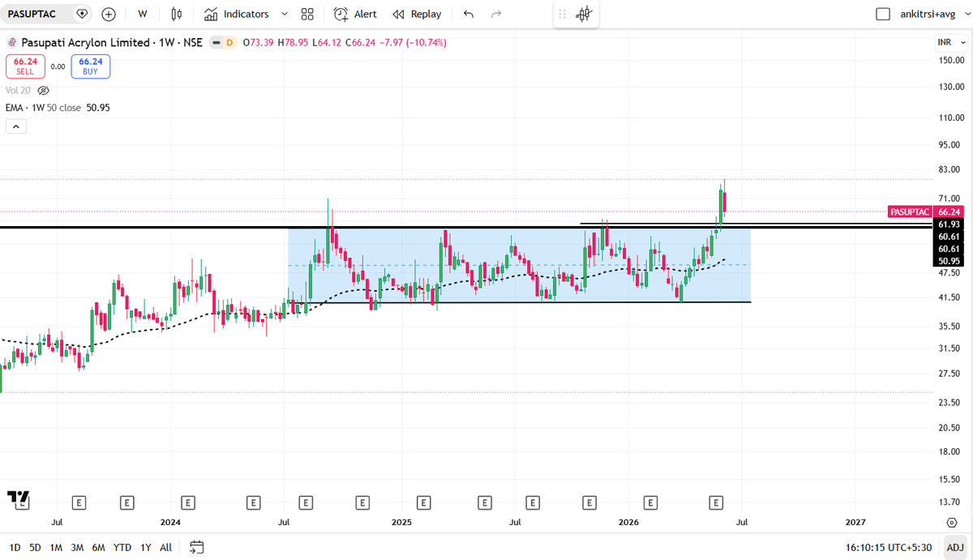Open compare or add symbol plus icon
Viewport: 973px width, 560px height.
[x=109, y=15]
